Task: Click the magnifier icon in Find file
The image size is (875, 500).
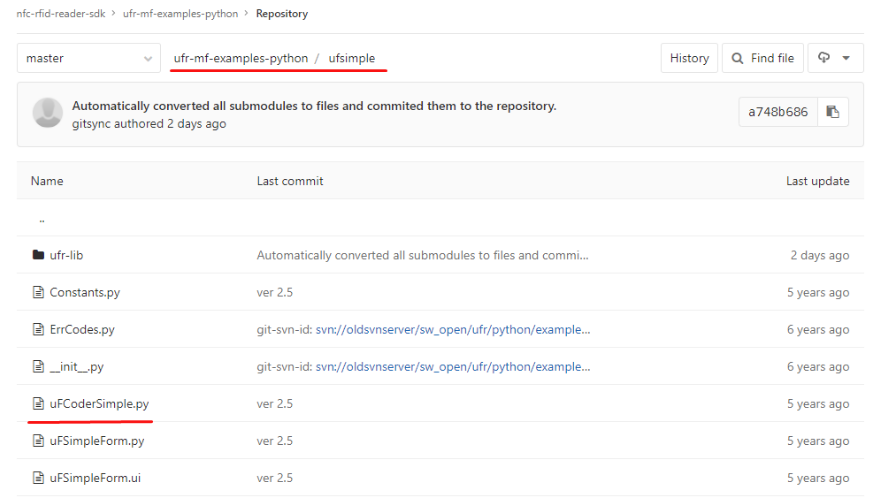Action: (x=737, y=58)
